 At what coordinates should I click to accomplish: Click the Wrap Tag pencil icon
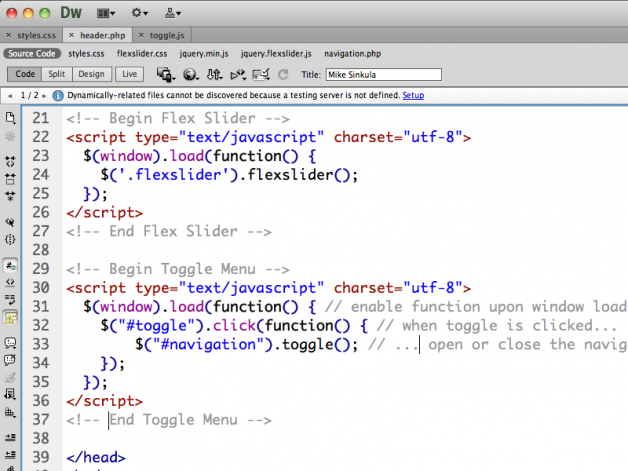10,377
